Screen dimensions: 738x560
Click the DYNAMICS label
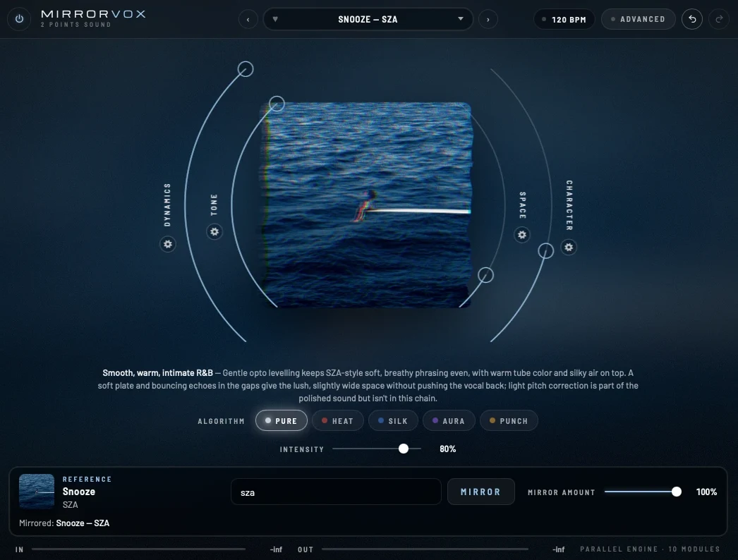tap(167, 205)
